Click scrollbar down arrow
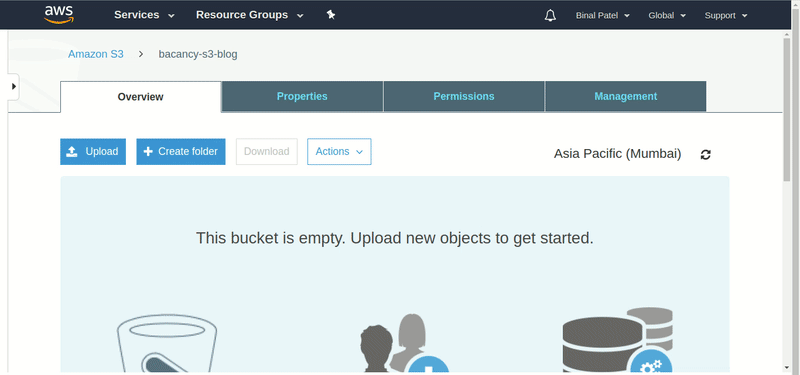This screenshot has height=375, width=800. (787, 368)
